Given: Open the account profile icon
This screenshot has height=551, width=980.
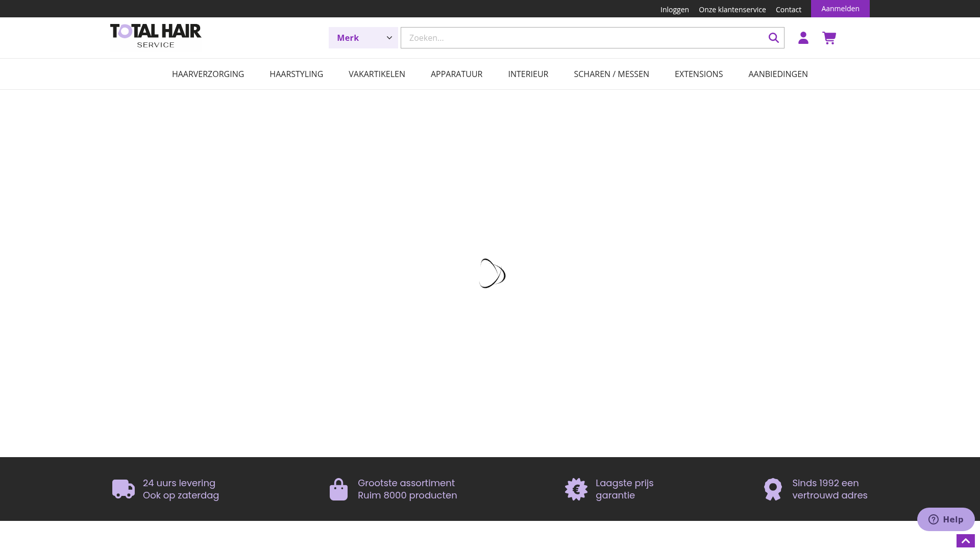Looking at the screenshot, I should click(x=803, y=38).
